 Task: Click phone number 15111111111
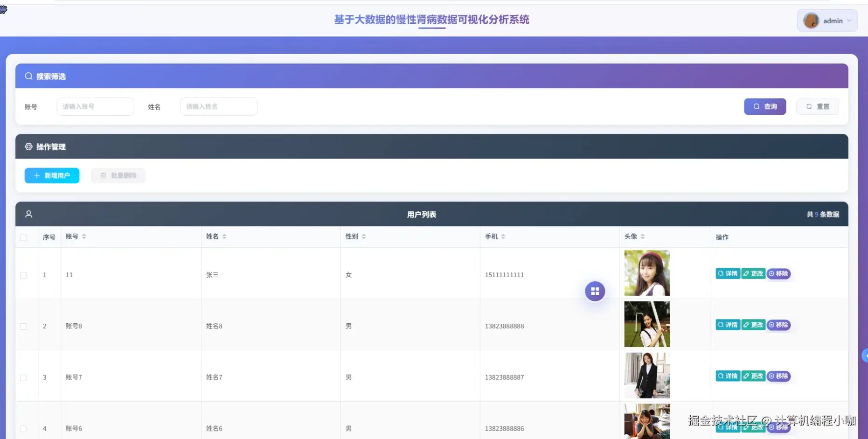tap(504, 275)
